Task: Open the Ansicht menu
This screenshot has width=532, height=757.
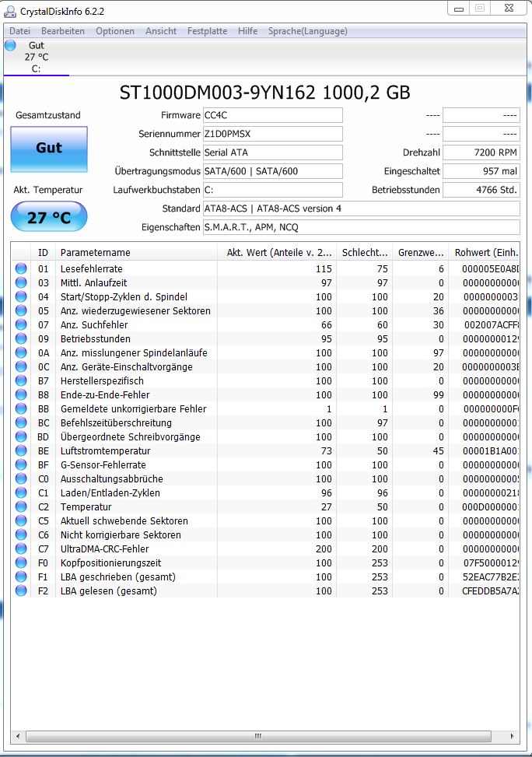Action: [161, 31]
